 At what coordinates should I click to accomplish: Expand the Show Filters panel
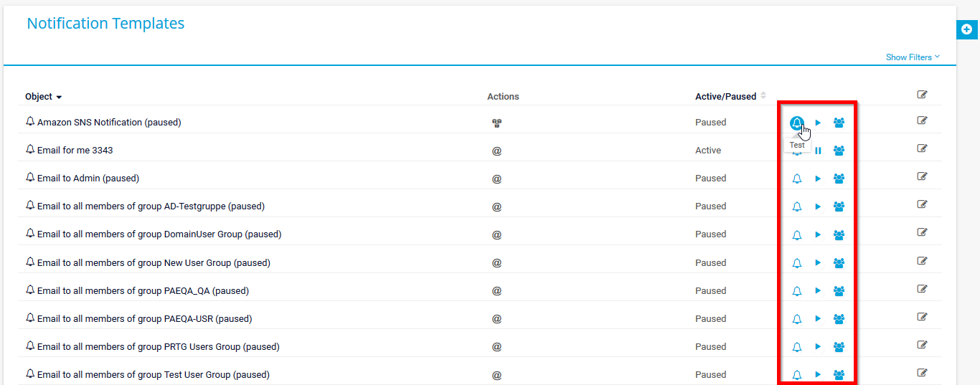coord(912,57)
